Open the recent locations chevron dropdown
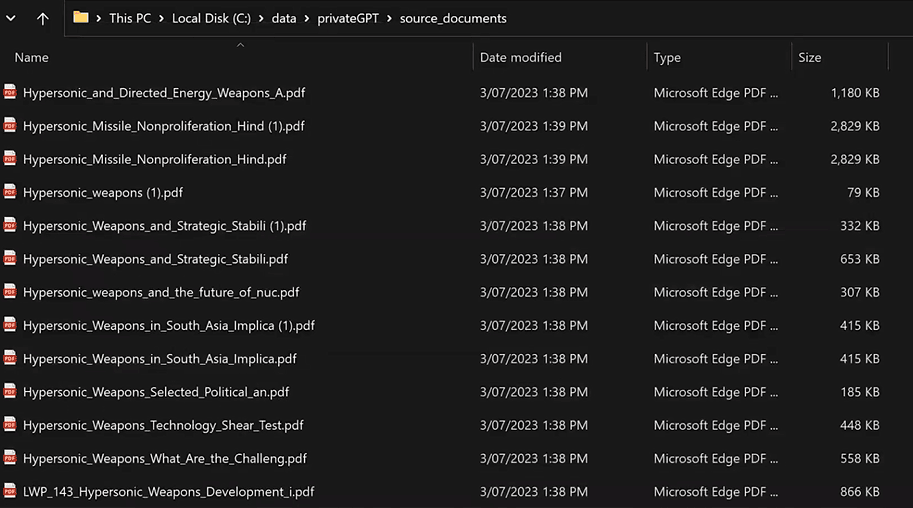This screenshot has height=508, width=913. coord(10,18)
